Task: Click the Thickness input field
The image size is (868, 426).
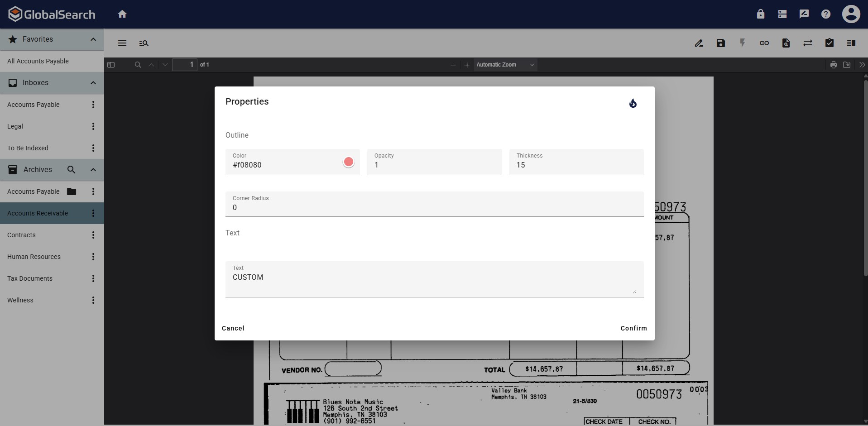Action: [x=576, y=165]
